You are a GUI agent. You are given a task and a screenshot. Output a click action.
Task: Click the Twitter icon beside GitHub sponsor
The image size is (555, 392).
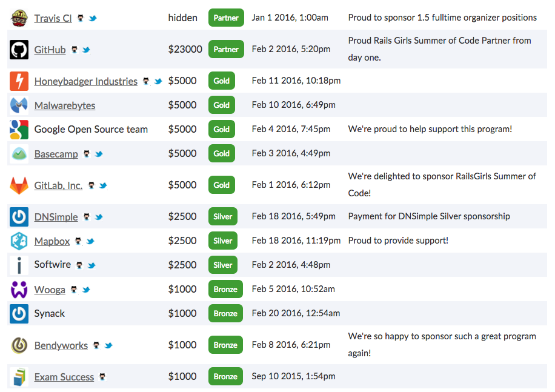tap(86, 50)
